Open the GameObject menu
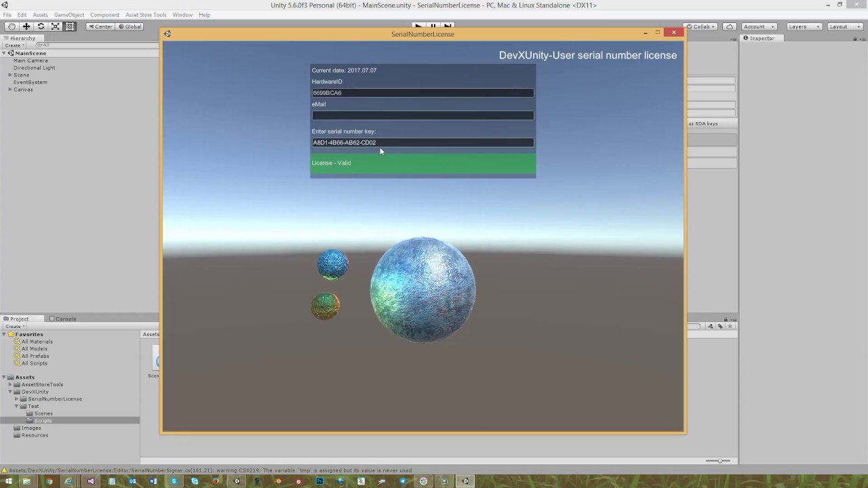 click(69, 15)
